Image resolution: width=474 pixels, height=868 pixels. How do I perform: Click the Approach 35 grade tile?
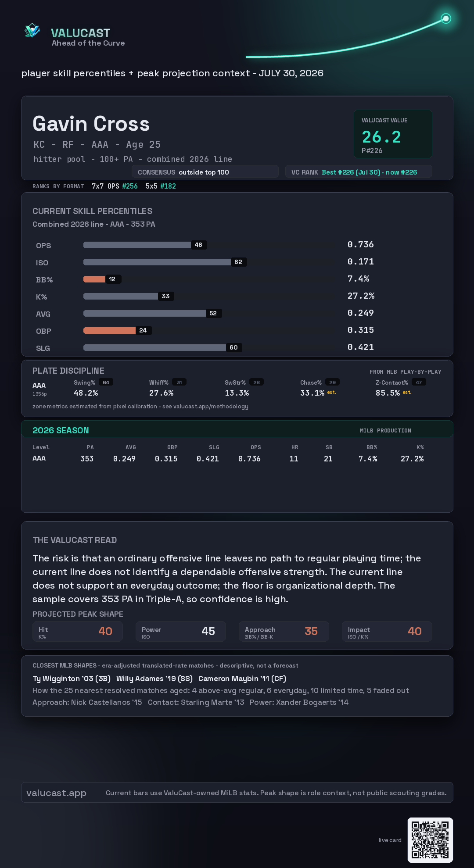[x=284, y=631]
